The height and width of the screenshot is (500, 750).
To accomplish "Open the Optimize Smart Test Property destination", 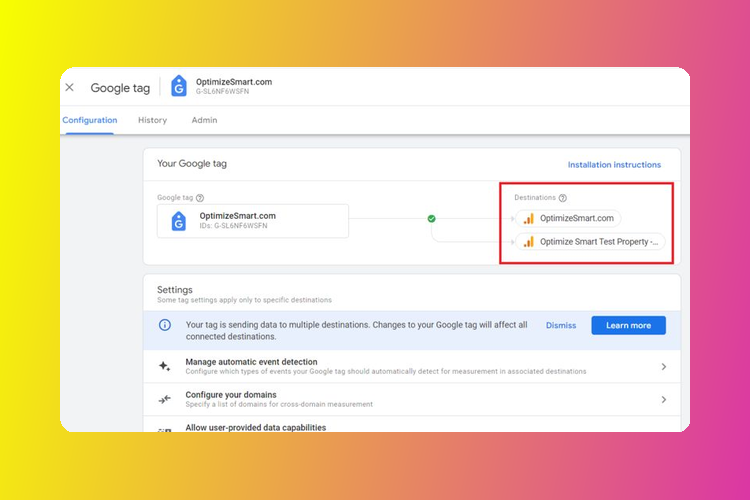I will pyautogui.click(x=590, y=242).
